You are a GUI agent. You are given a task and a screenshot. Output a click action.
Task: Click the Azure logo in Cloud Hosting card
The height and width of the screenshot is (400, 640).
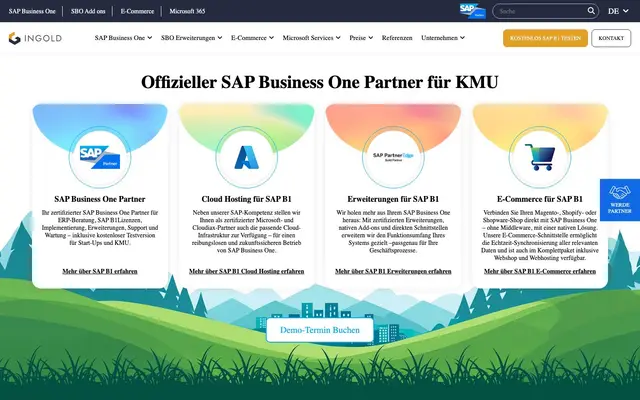[247, 157]
